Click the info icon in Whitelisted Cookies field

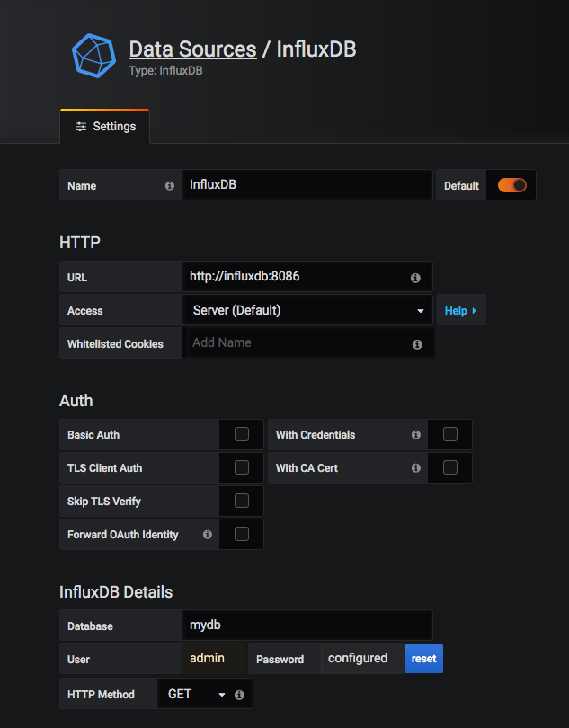click(x=417, y=344)
